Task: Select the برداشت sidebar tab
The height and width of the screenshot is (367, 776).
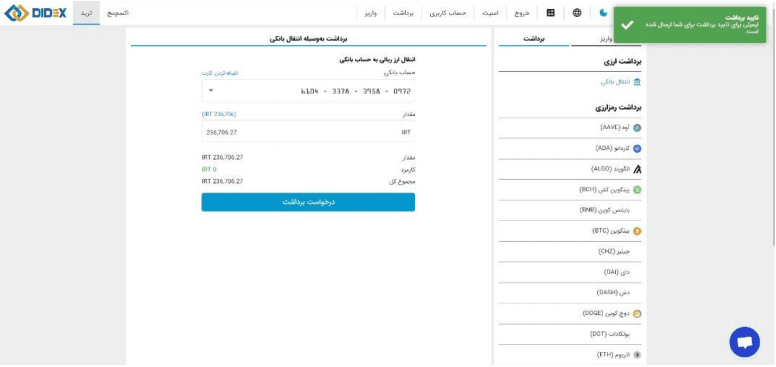Action: [534, 38]
